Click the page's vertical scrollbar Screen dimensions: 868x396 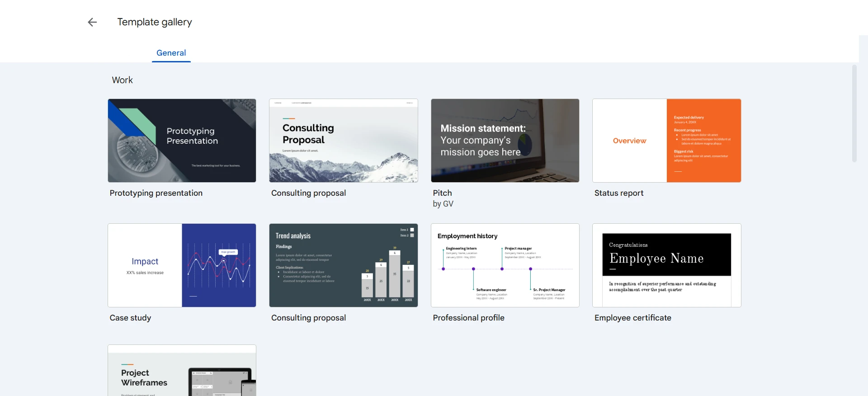click(x=854, y=113)
